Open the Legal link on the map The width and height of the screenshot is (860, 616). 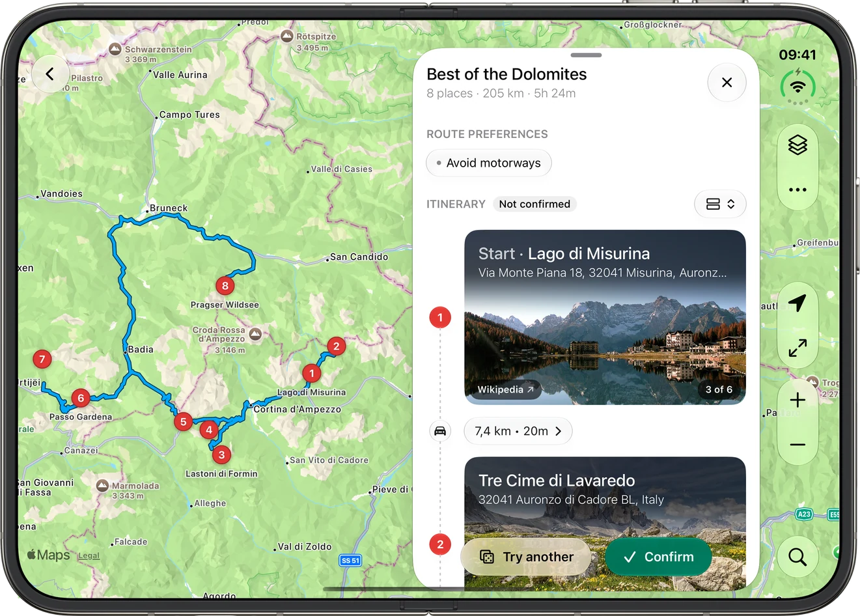pos(89,556)
